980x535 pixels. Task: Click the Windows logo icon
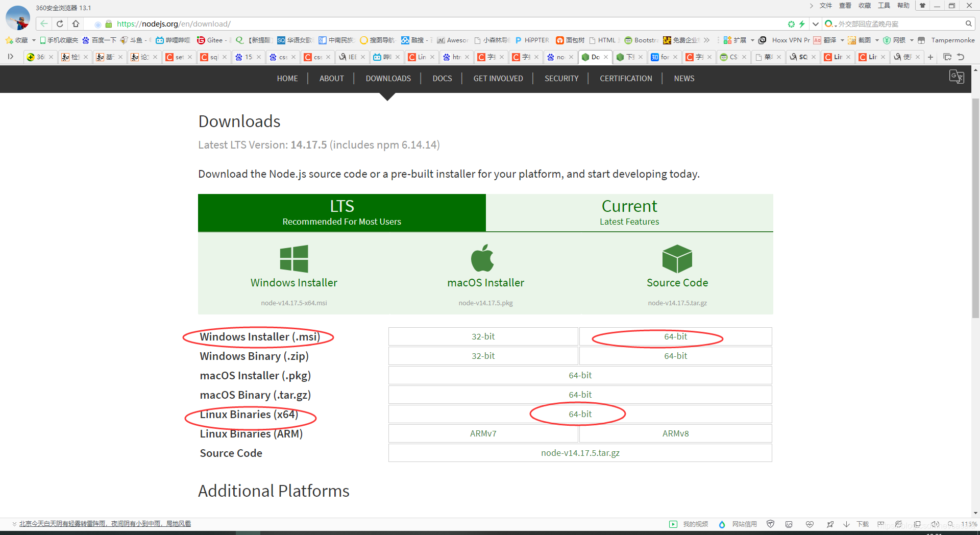(x=294, y=259)
